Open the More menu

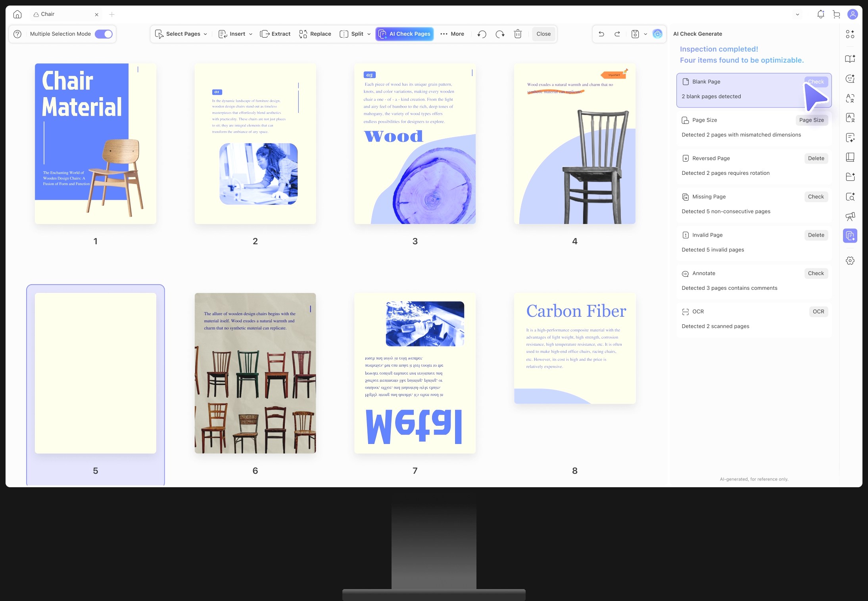(452, 34)
